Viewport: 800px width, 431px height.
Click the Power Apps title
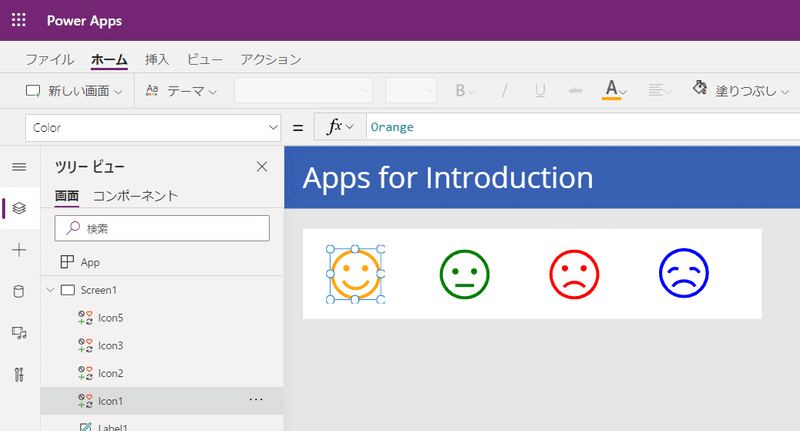(x=84, y=21)
